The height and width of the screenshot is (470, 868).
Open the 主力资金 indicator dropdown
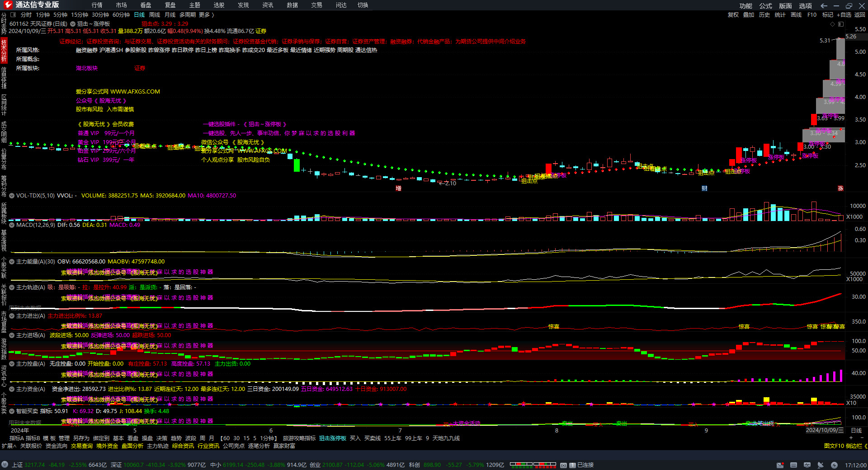[12, 389]
